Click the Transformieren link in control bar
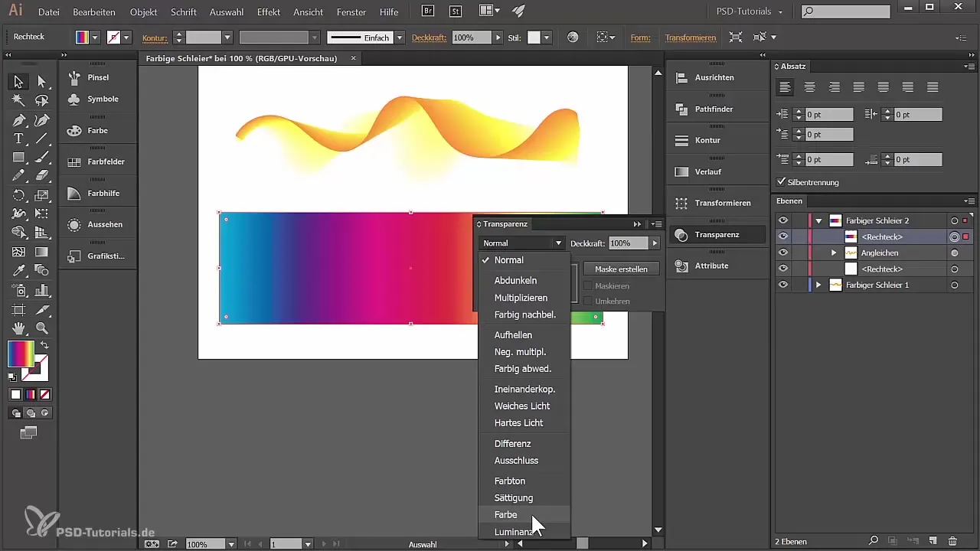Screen dimensions: 980x551 click(691, 37)
